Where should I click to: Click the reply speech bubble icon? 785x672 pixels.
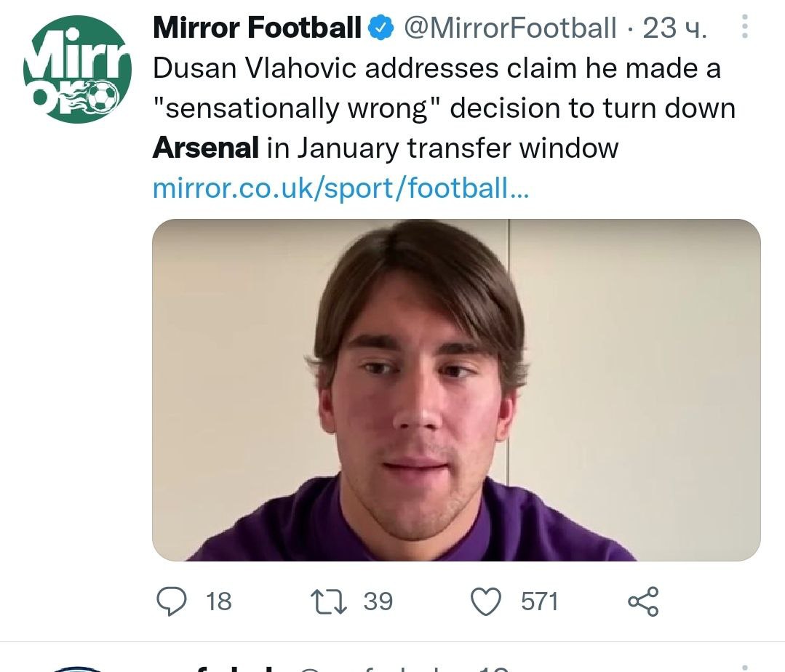point(170,601)
